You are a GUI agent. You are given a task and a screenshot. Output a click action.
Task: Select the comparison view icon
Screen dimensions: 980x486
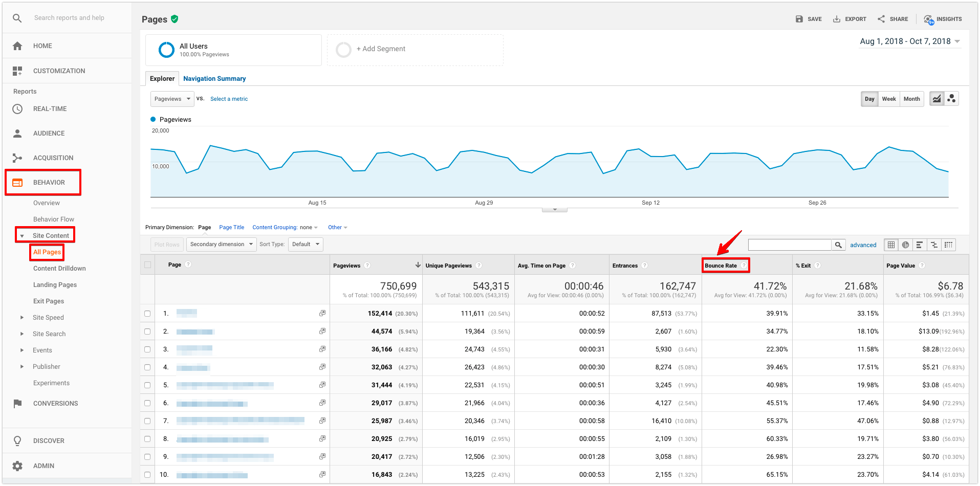[x=934, y=245]
